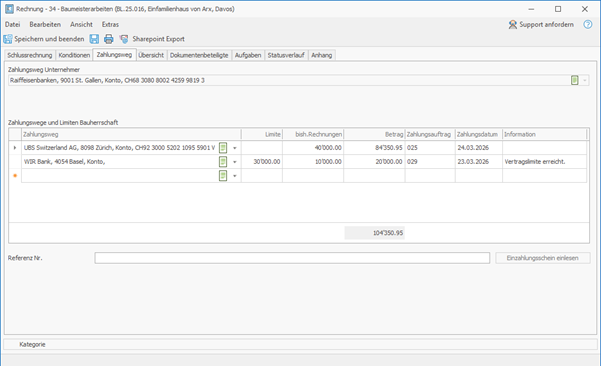Viewport: 601px width, 366px height.
Task: Click the total sum 104'350.95
Action: (x=374, y=233)
